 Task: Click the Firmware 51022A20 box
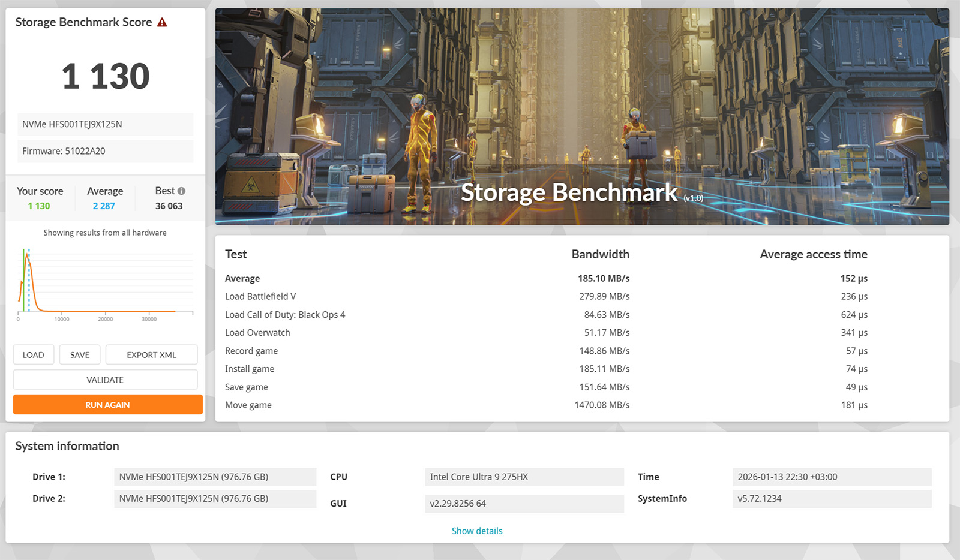[x=105, y=152]
